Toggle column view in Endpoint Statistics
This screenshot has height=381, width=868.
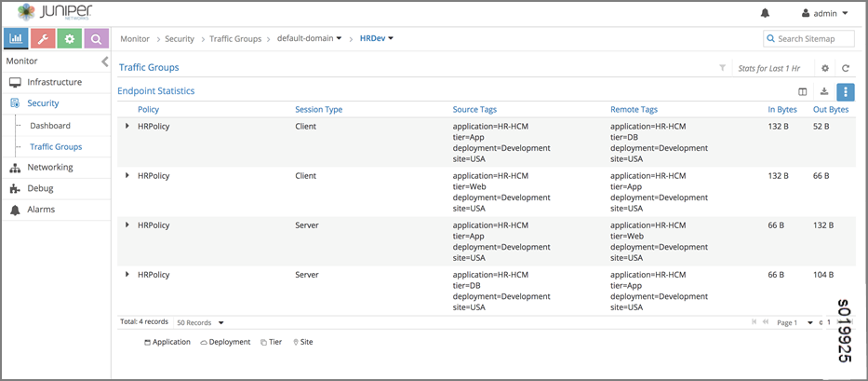click(803, 91)
